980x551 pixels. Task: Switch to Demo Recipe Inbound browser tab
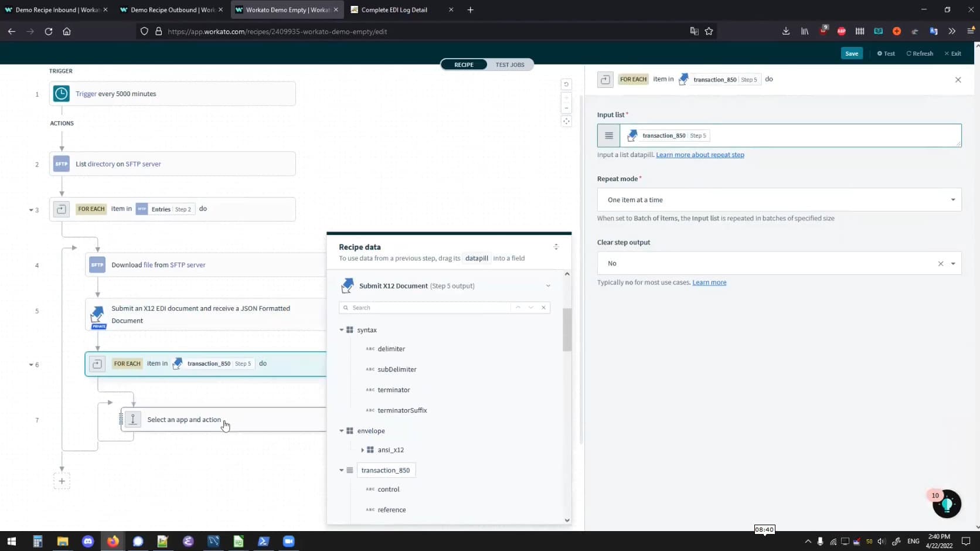56,10
